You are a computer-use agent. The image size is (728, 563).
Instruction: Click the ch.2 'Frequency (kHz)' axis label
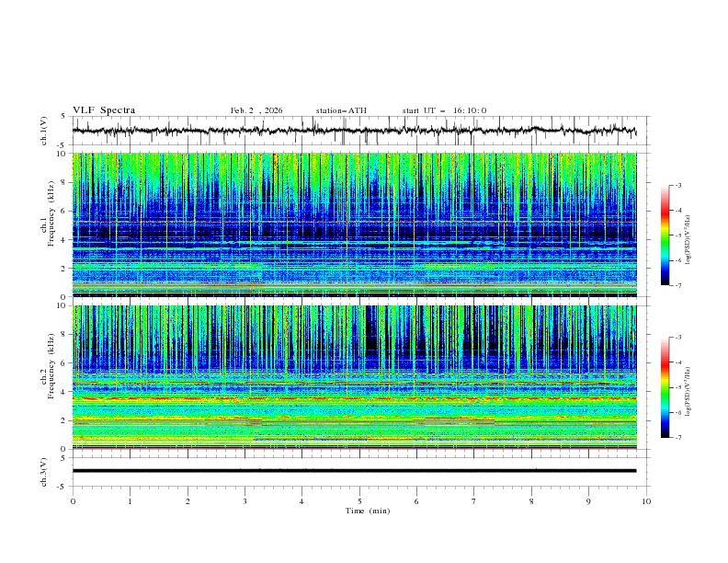[51, 366]
